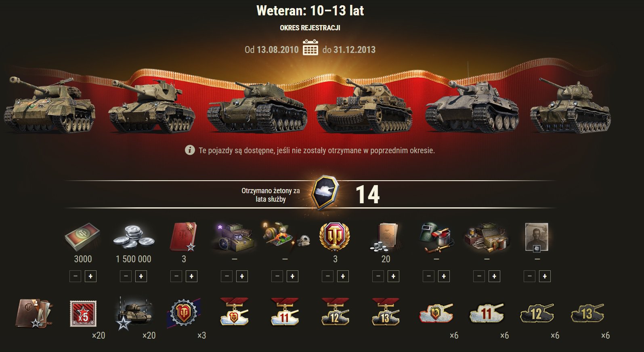
Task: Click the number 13 tank emblem
Action: click(587, 313)
